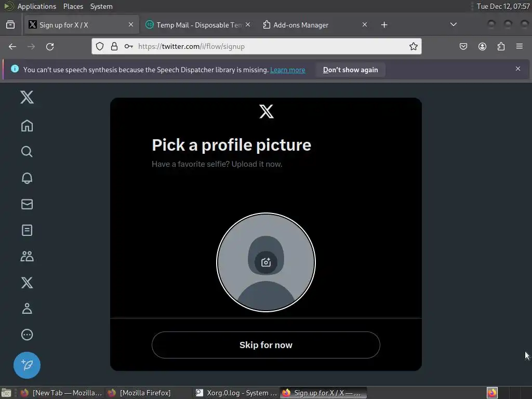Open the Firefox account icon

point(482,46)
